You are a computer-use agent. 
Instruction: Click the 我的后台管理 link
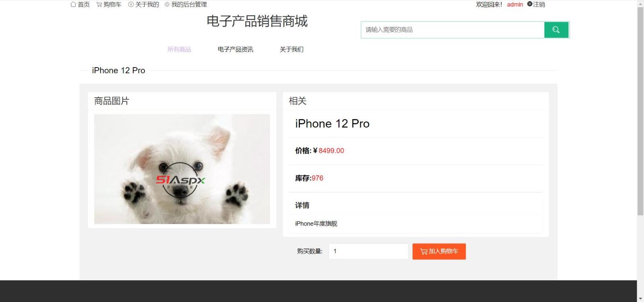pos(189,4)
